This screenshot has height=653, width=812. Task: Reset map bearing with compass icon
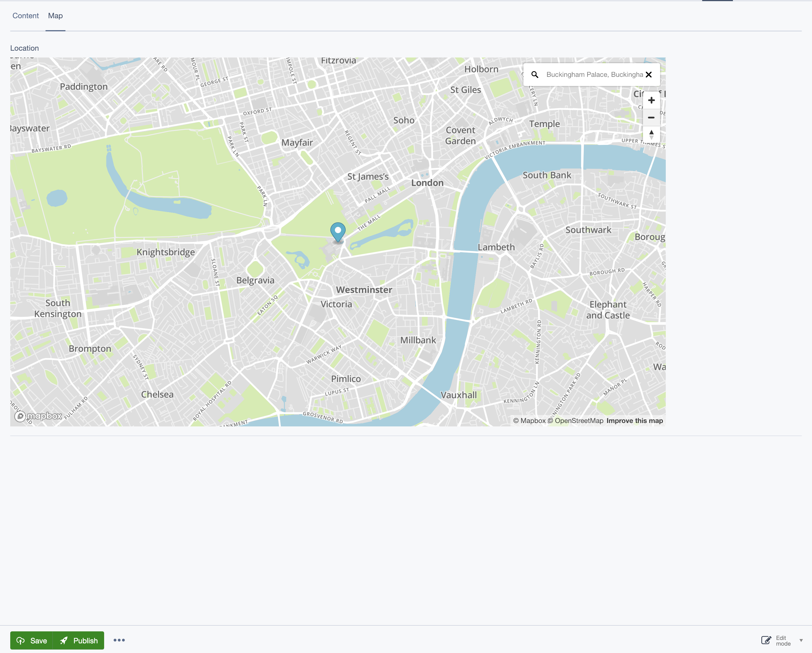(651, 135)
